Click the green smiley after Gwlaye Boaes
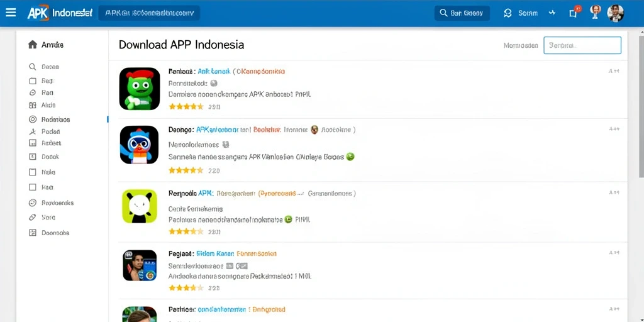Viewport: 644px width, 322px height. [350, 157]
